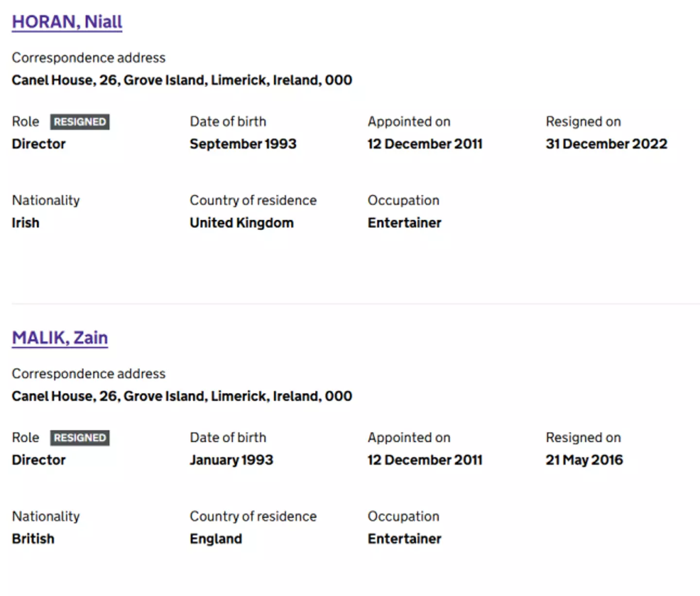
Task: Open the MALIK, Zain officer profile link
Action: (59, 337)
